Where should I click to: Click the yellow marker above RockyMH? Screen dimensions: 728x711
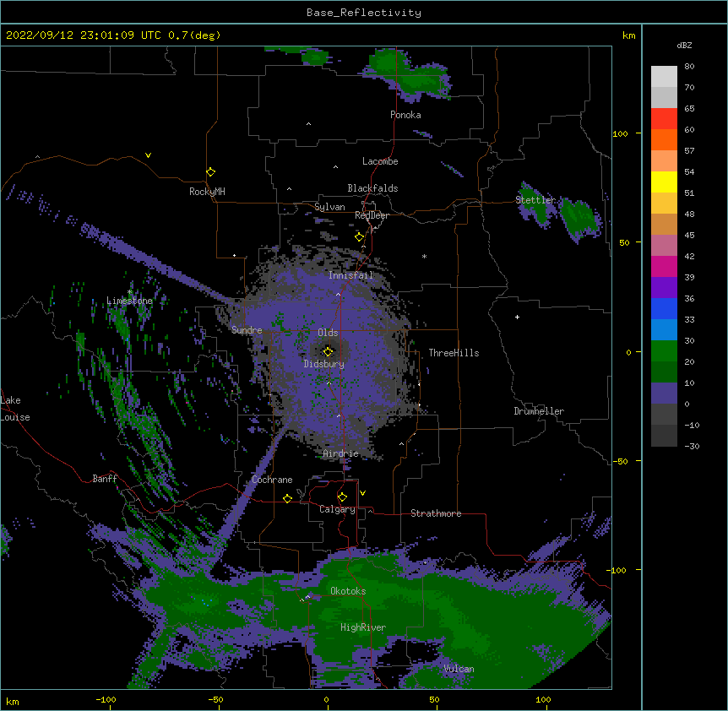point(210,172)
